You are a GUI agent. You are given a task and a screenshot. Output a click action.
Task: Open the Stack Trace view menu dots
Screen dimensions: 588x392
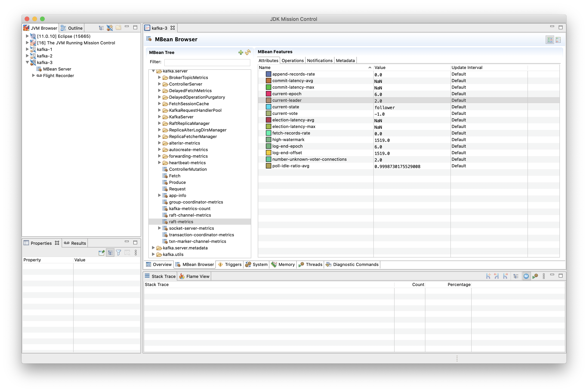pos(544,276)
